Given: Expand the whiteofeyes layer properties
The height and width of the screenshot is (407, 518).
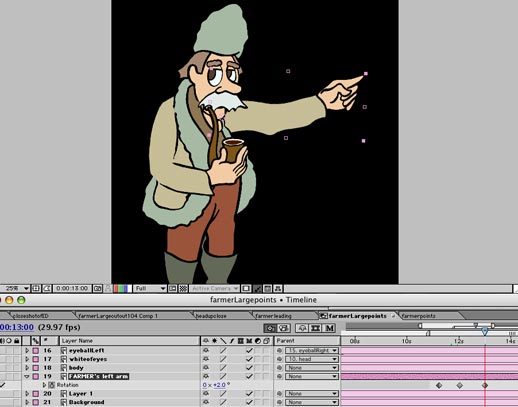Looking at the screenshot, I should [x=27, y=359].
